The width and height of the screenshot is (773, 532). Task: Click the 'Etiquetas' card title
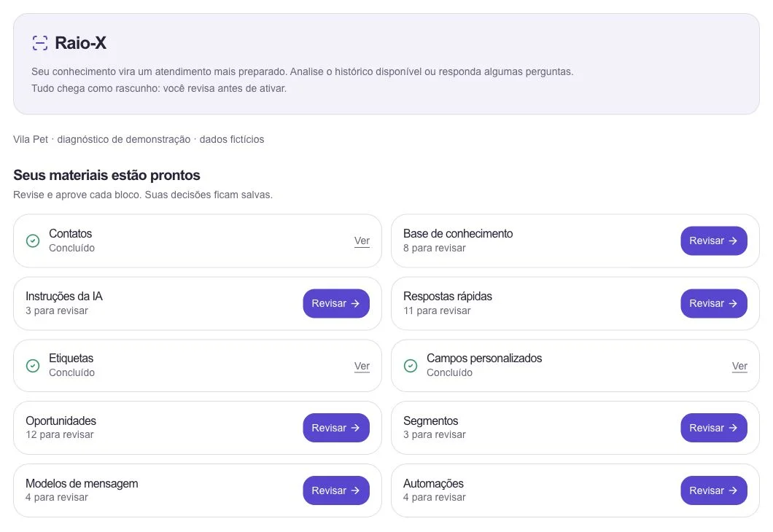[71, 358]
